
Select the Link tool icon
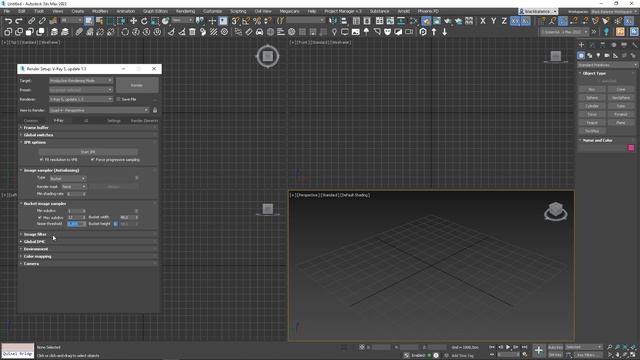(x=31, y=20)
